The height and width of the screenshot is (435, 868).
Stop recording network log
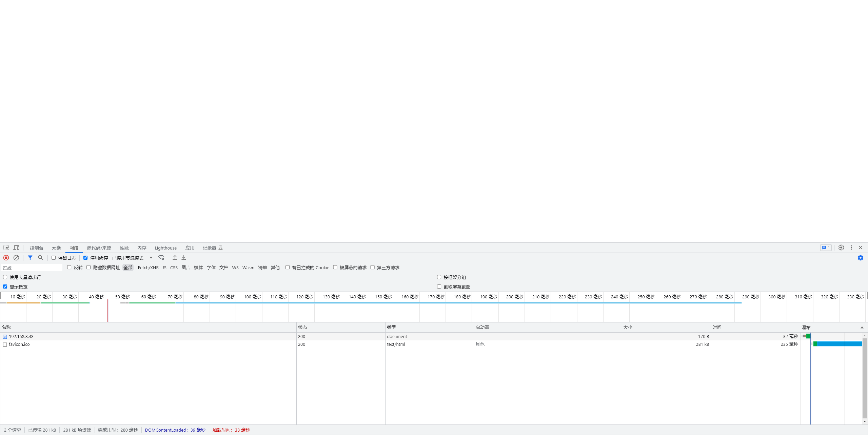click(6, 258)
